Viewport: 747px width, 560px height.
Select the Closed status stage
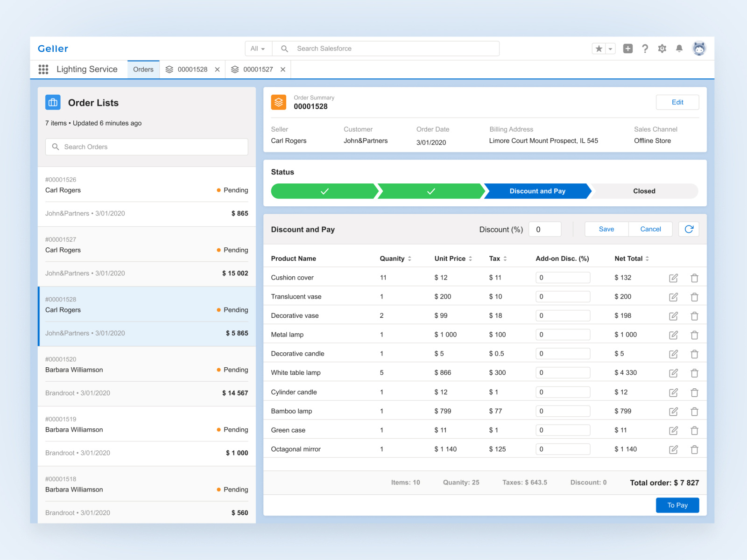pyautogui.click(x=644, y=191)
